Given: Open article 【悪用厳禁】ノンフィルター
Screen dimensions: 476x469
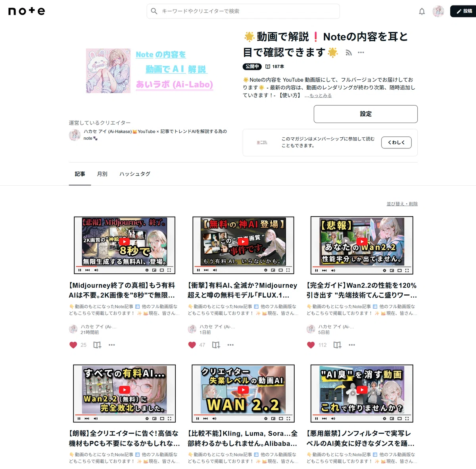Looking at the screenshot, I should (361, 438).
